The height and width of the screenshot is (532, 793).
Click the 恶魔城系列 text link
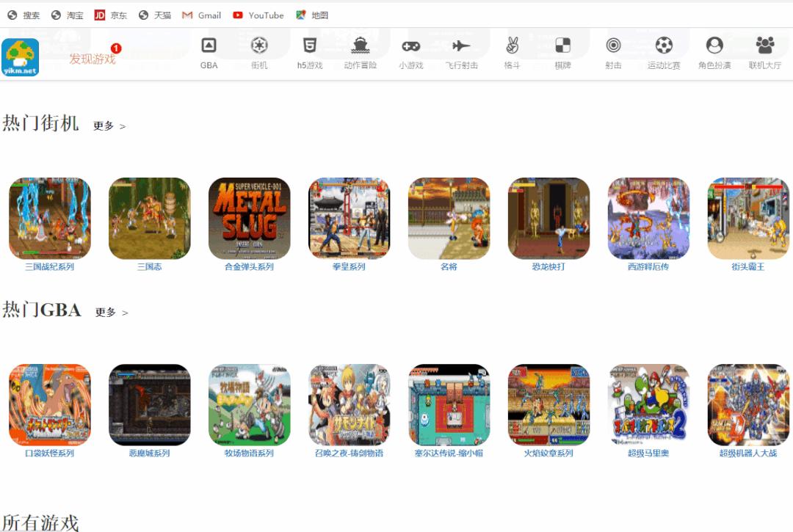tap(150, 453)
